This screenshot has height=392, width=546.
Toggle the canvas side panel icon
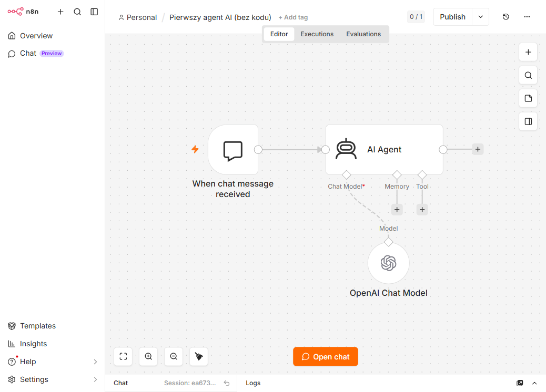(x=528, y=121)
